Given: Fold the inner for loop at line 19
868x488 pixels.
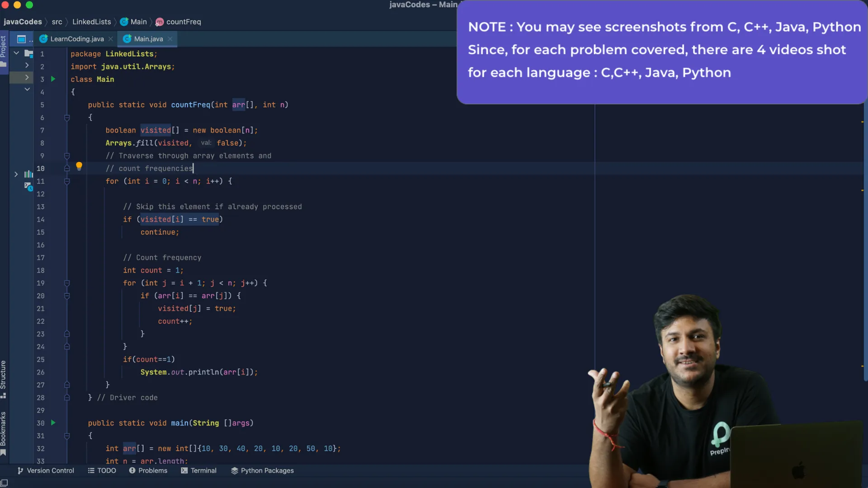Looking at the screenshot, I should [x=67, y=283].
